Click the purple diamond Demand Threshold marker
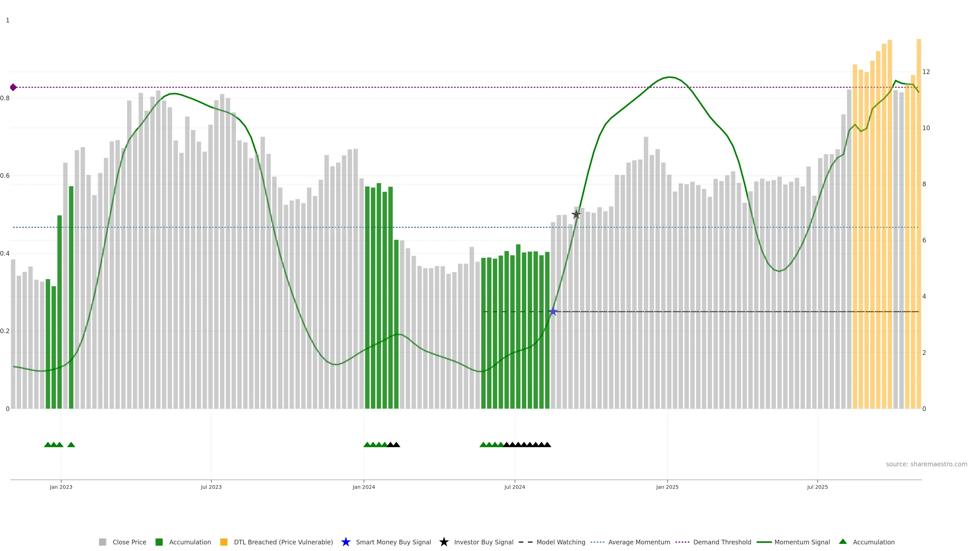 [13, 87]
